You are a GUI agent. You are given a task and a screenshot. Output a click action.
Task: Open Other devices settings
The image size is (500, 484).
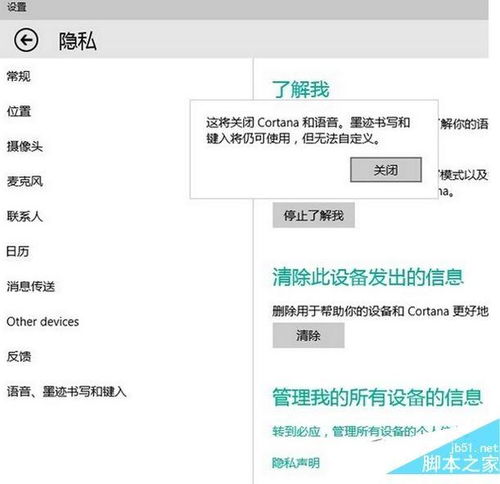(x=43, y=322)
